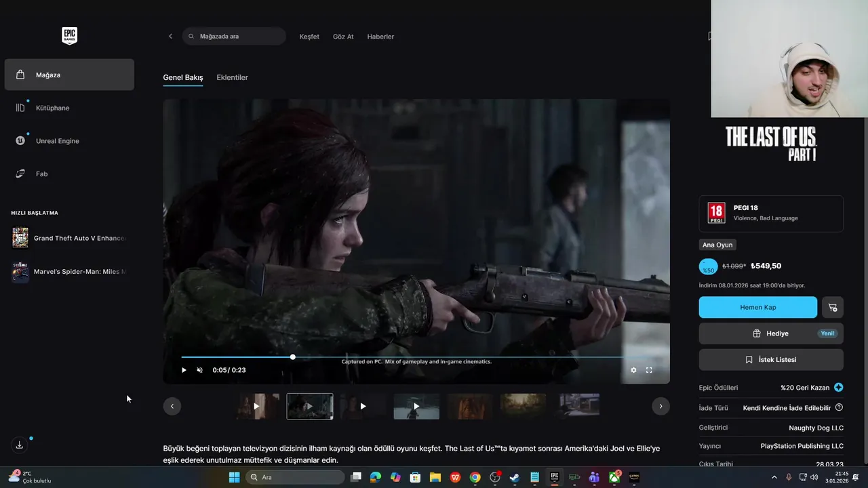Click the Mağazada ara search field
868x488 pixels.
234,37
